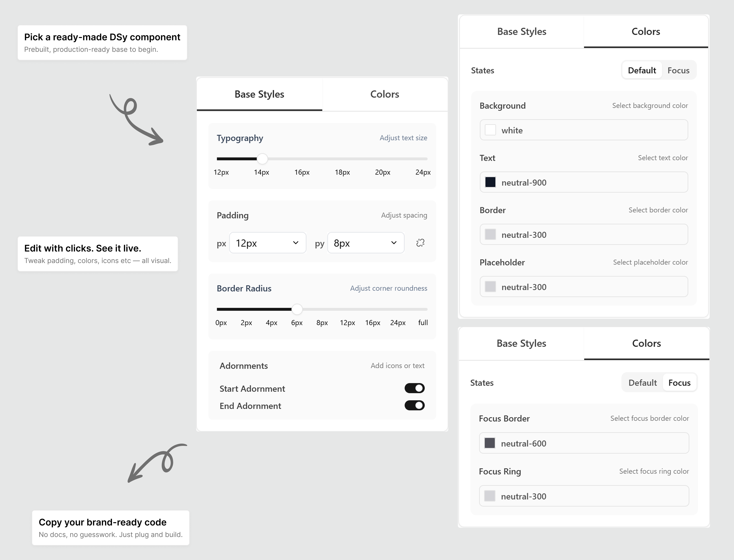Click the white background color swatch
734x560 pixels.
pyautogui.click(x=490, y=130)
